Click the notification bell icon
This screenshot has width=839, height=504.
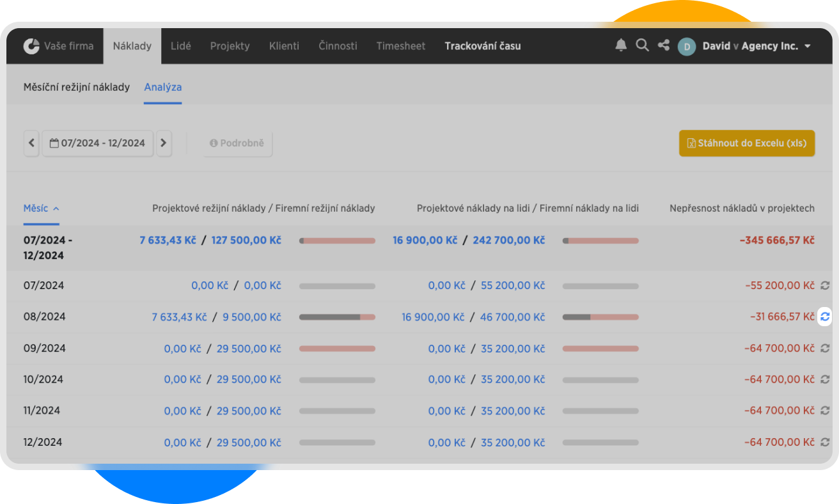tap(620, 45)
